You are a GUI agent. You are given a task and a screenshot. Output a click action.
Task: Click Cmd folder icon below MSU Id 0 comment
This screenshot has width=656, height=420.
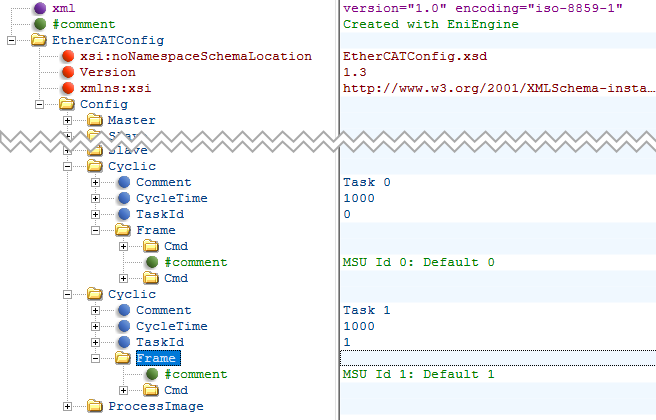(151, 278)
